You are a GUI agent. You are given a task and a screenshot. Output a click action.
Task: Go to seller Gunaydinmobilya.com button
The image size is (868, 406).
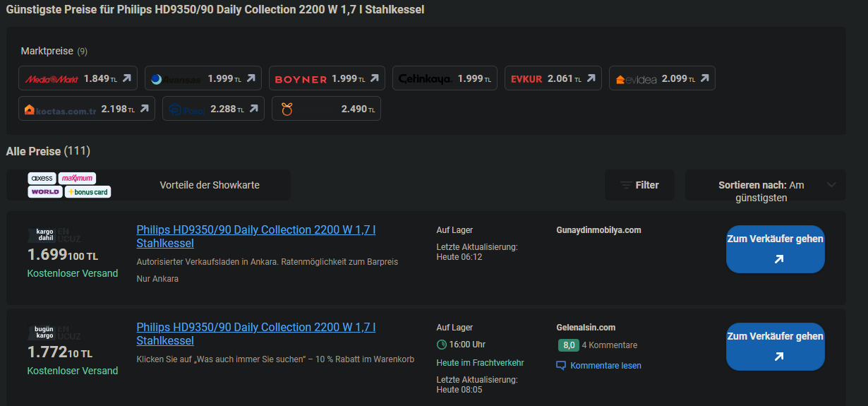point(776,249)
